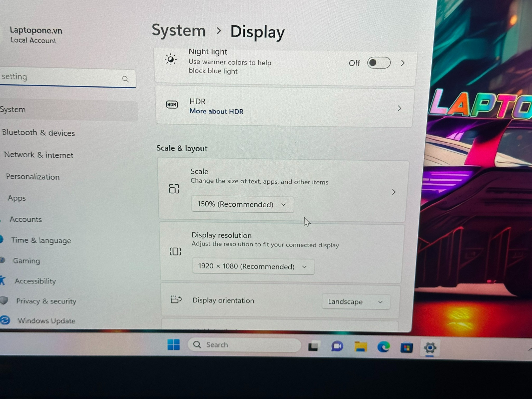Image resolution: width=532 pixels, height=399 pixels.
Task: Click the settings search magnifier icon
Action: (125, 79)
